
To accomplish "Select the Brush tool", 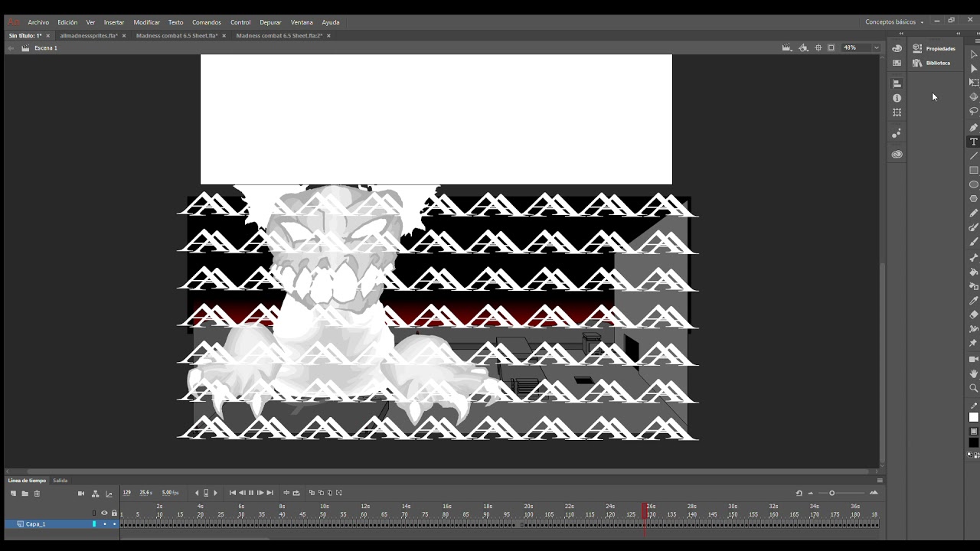I will click(x=974, y=242).
